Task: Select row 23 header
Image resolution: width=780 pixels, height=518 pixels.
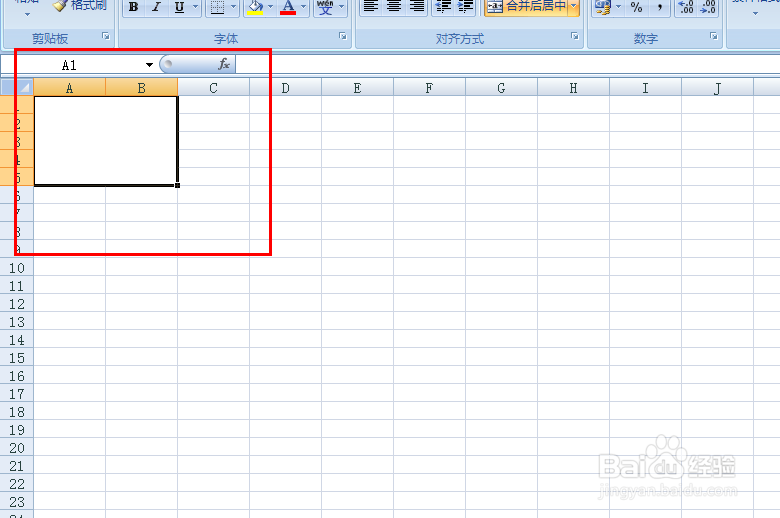Action: tap(17, 502)
